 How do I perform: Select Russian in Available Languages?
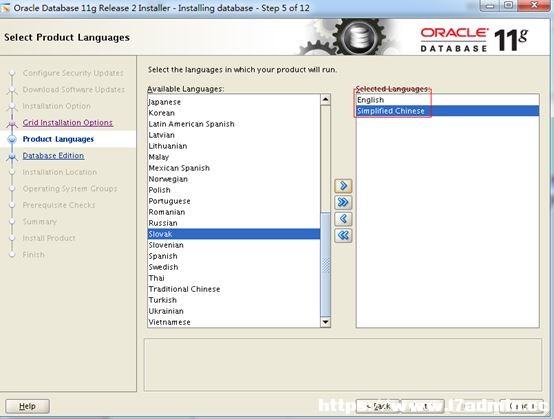234,223
